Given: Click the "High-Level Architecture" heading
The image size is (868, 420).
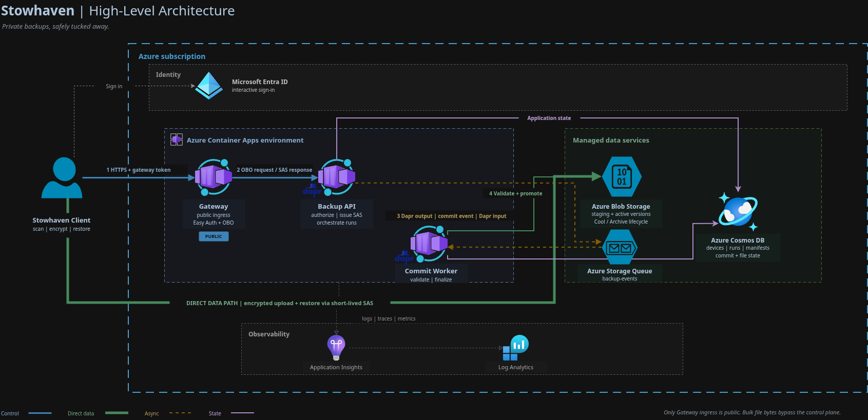Looking at the screenshot, I should [162, 11].
